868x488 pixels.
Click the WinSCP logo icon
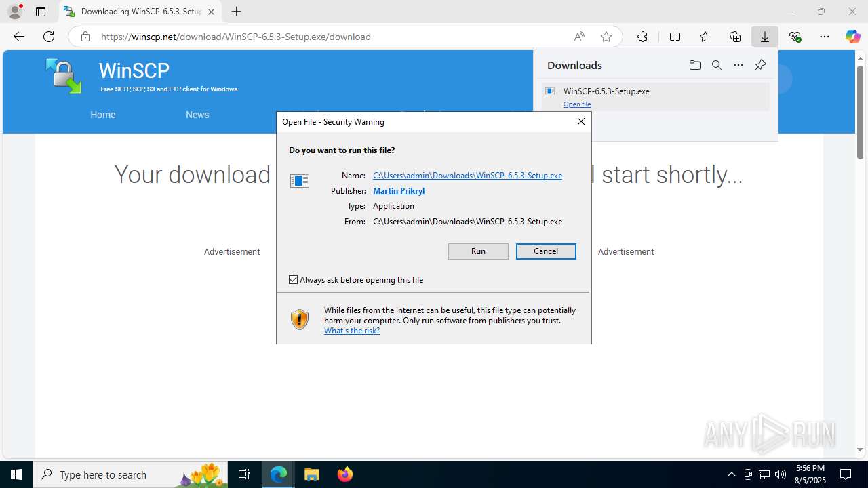[64, 75]
